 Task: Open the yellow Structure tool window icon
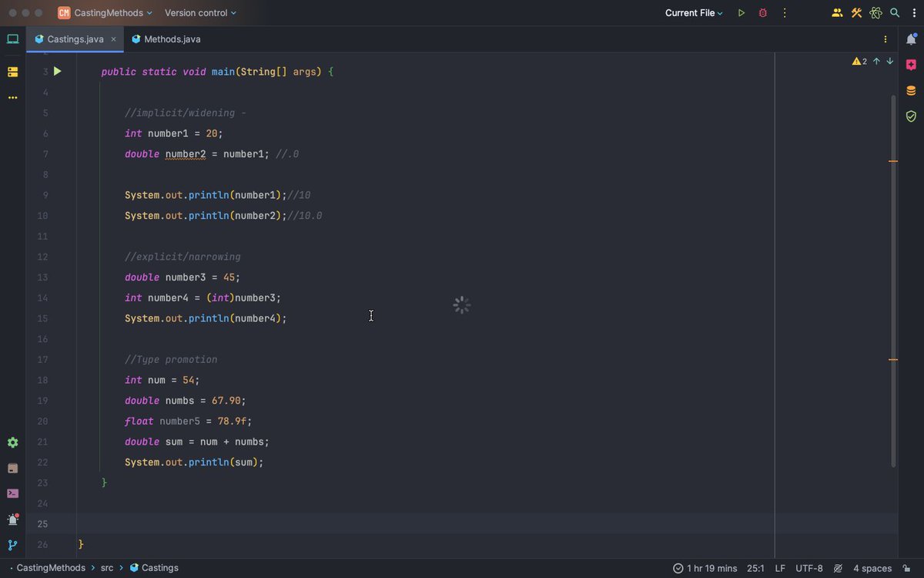coord(12,72)
